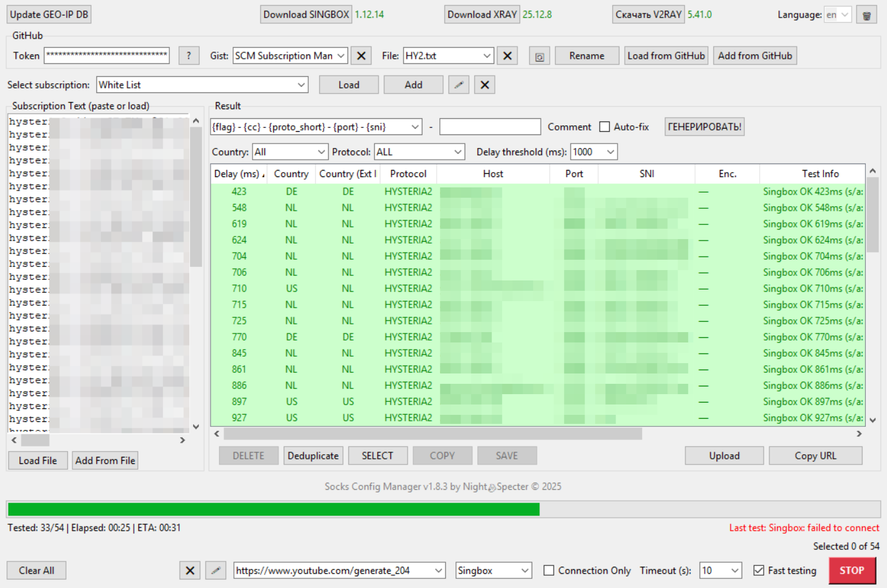Click the green test progress bar

coord(271,509)
